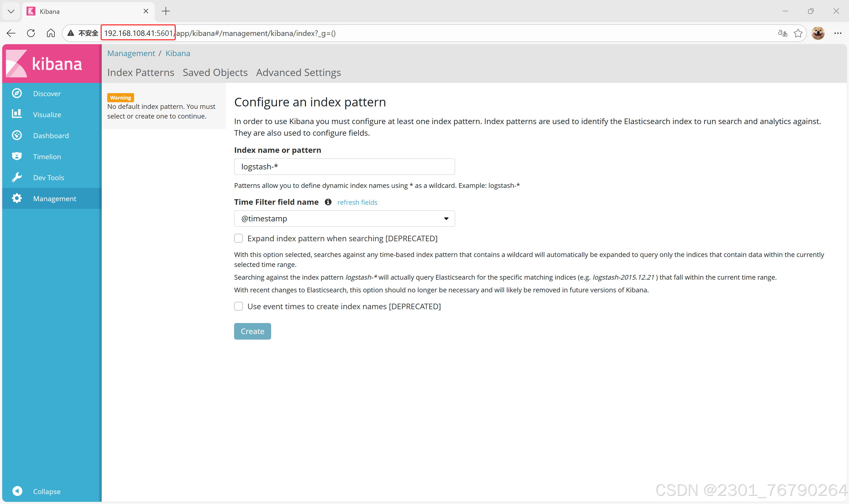Click the translate page icon
849x504 pixels.
click(x=783, y=33)
